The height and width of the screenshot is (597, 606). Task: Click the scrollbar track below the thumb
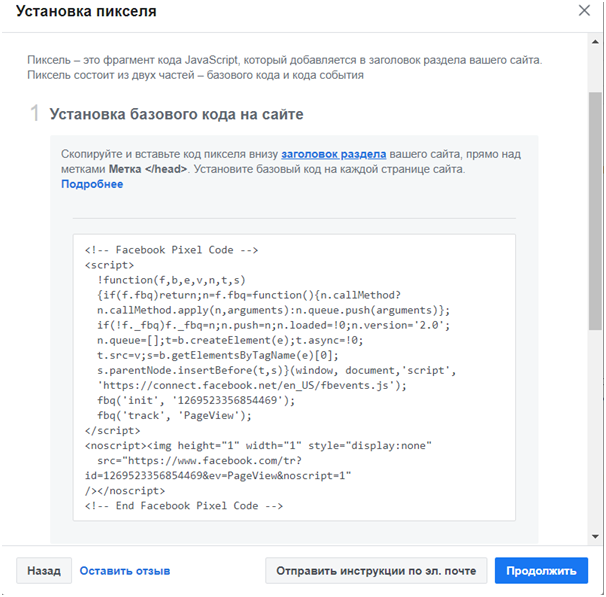pyautogui.click(x=595, y=429)
